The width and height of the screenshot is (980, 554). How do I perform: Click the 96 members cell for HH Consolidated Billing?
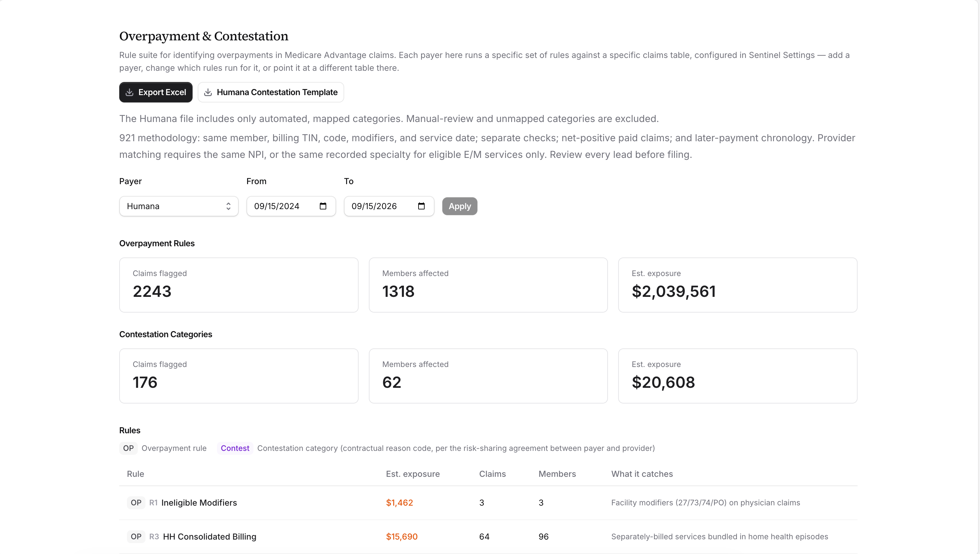coord(543,536)
